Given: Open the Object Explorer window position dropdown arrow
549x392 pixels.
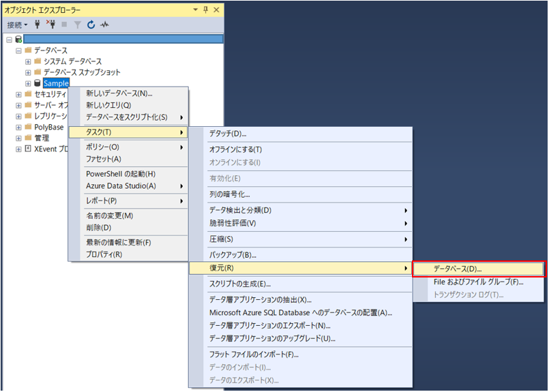Looking at the screenshot, I should point(195,10).
